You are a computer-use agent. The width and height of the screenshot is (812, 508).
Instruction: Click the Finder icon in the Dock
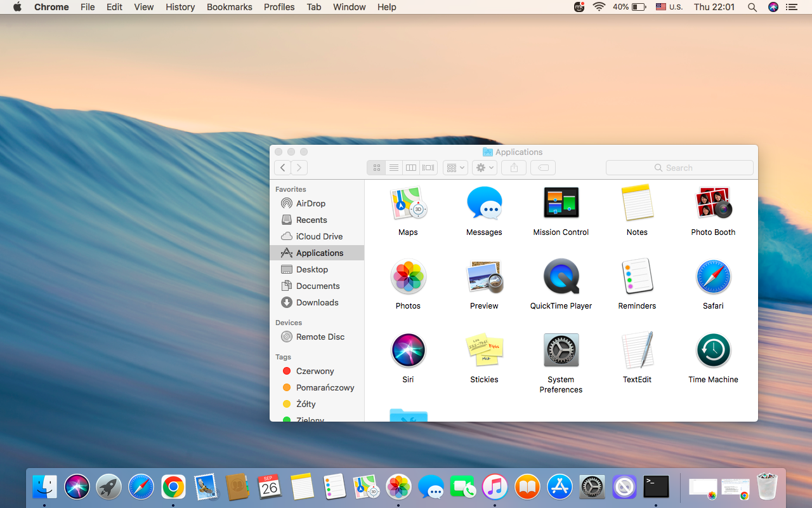pos(44,487)
